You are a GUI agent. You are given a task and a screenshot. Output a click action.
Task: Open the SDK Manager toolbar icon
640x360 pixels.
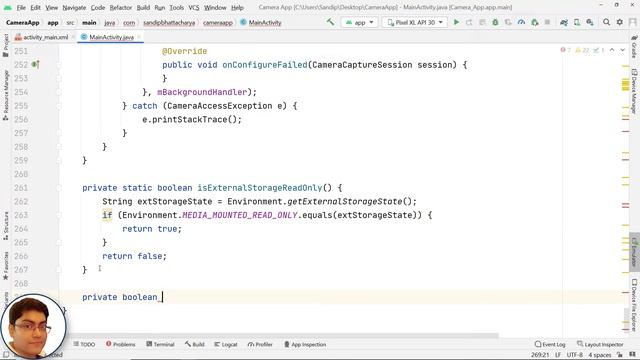tap(590, 22)
